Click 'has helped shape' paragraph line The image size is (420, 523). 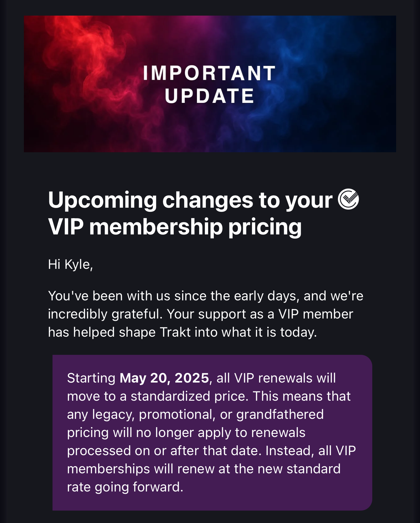(x=102, y=332)
